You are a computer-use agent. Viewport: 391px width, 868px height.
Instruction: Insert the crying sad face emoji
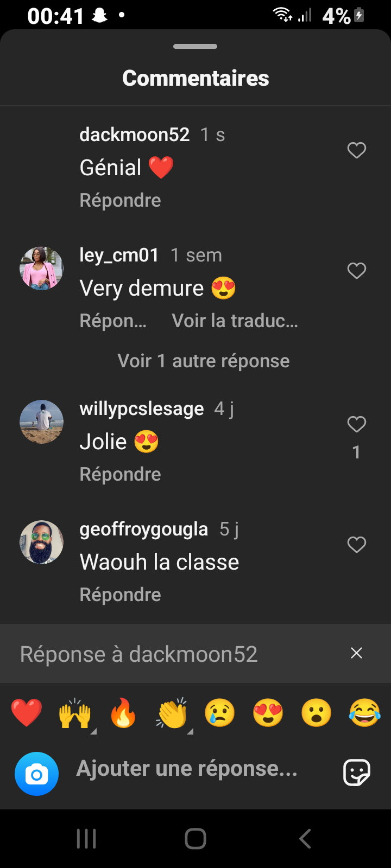pyautogui.click(x=220, y=713)
